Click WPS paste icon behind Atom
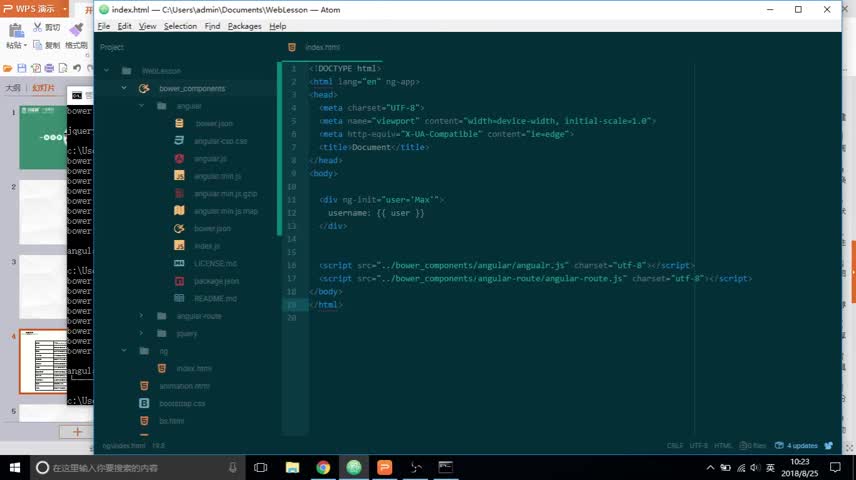 (x=16, y=31)
